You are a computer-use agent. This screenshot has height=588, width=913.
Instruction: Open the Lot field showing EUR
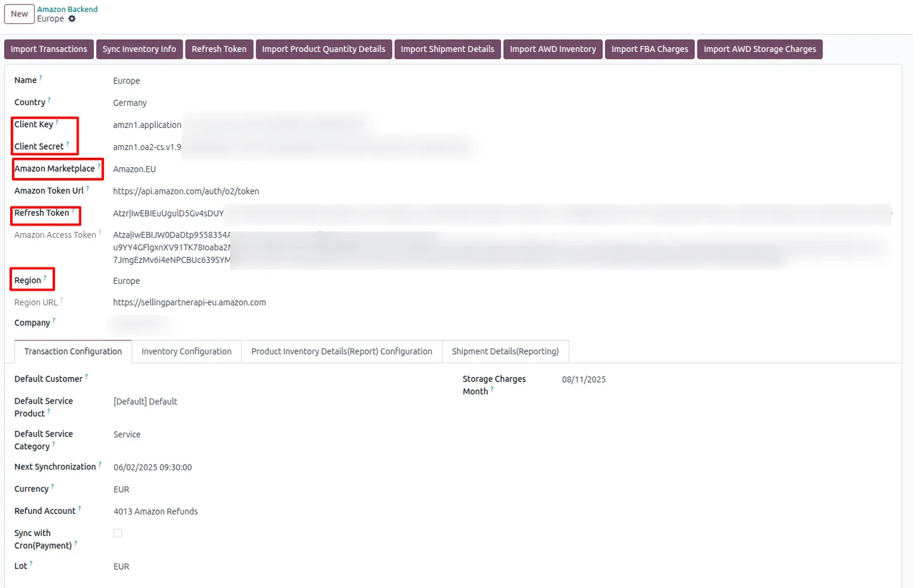tap(121, 567)
